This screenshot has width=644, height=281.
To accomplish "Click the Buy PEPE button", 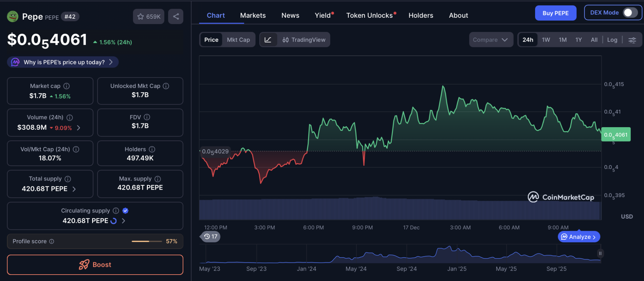I will (555, 13).
